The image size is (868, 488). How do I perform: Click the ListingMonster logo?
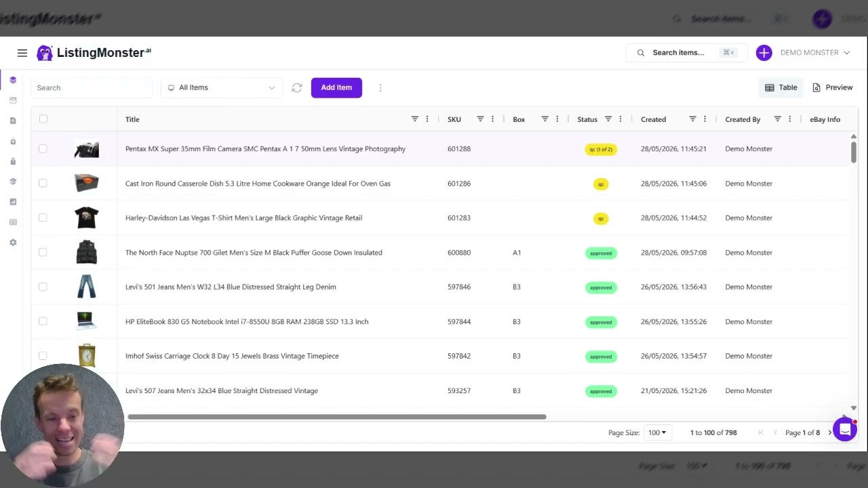point(94,53)
